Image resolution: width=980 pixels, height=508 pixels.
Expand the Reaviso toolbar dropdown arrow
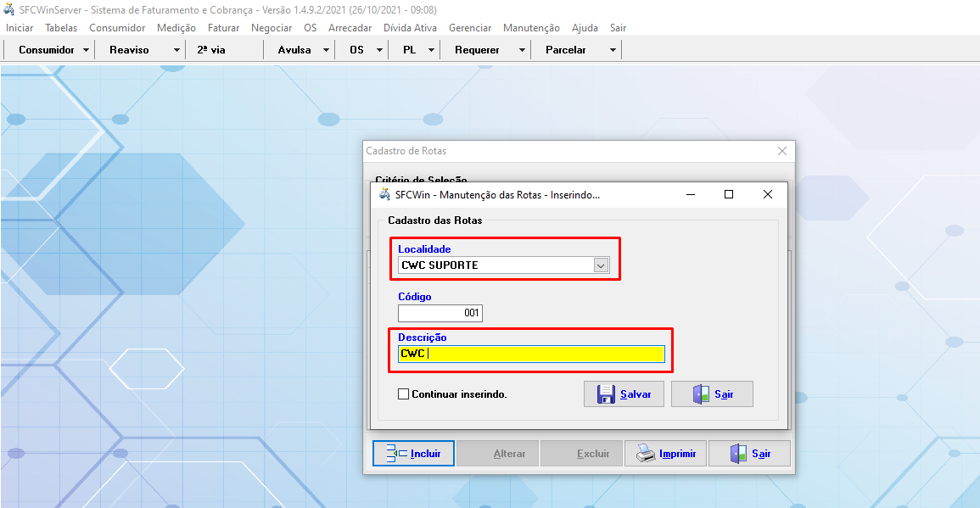tap(176, 50)
